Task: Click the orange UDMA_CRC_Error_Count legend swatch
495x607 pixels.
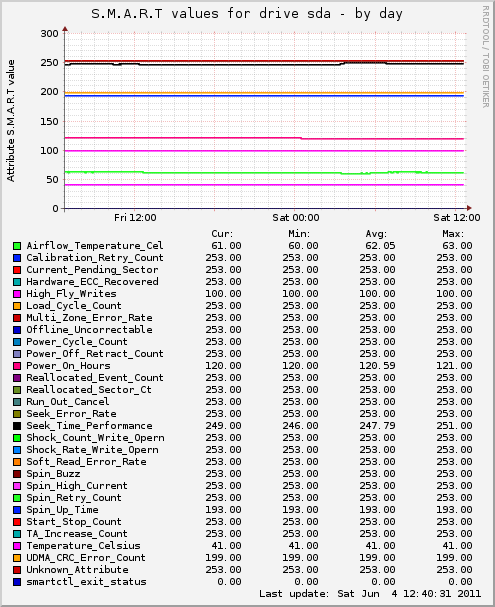Action: point(17,558)
